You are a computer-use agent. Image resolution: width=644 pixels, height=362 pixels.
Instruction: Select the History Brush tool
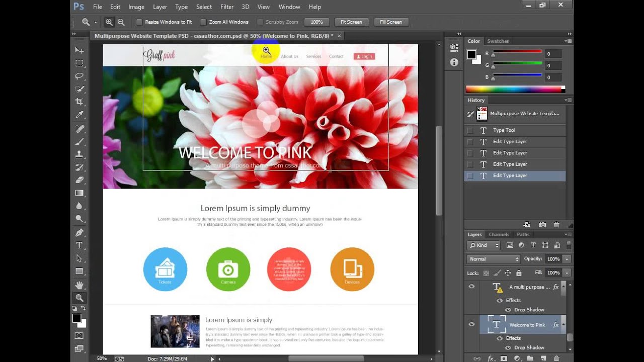(x=79, y=167)
